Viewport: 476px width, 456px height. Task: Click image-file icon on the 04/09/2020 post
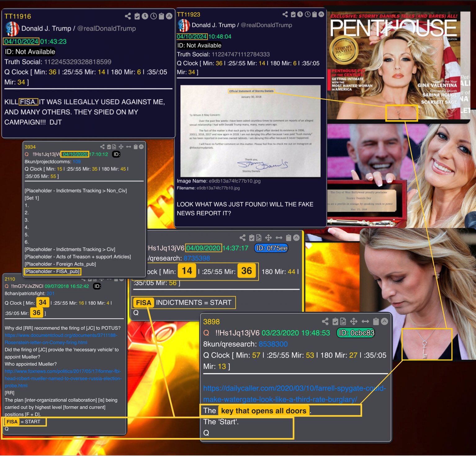click(x=259, y=238)
